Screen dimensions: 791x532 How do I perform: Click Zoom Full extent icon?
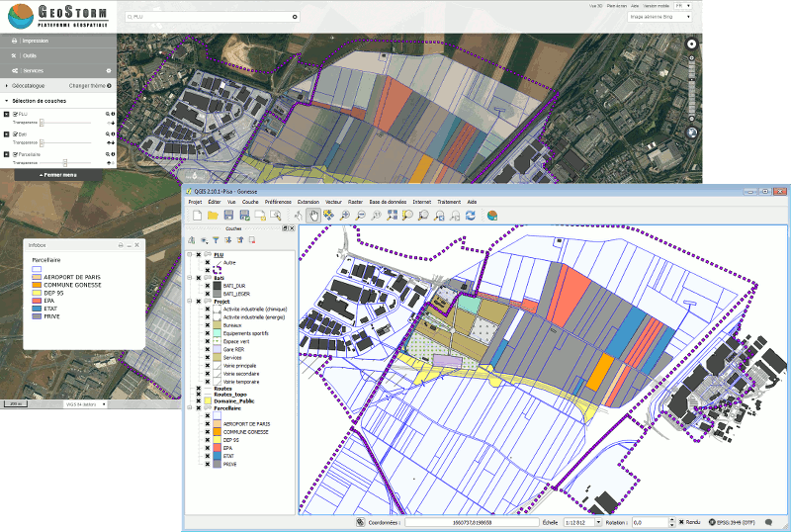pos(392,216)
